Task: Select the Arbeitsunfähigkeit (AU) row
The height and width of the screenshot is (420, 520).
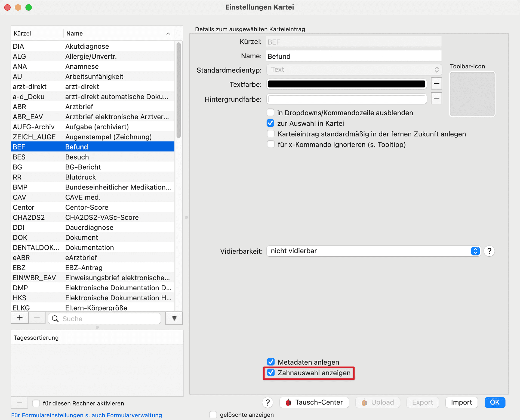Action: pos(93,76)
